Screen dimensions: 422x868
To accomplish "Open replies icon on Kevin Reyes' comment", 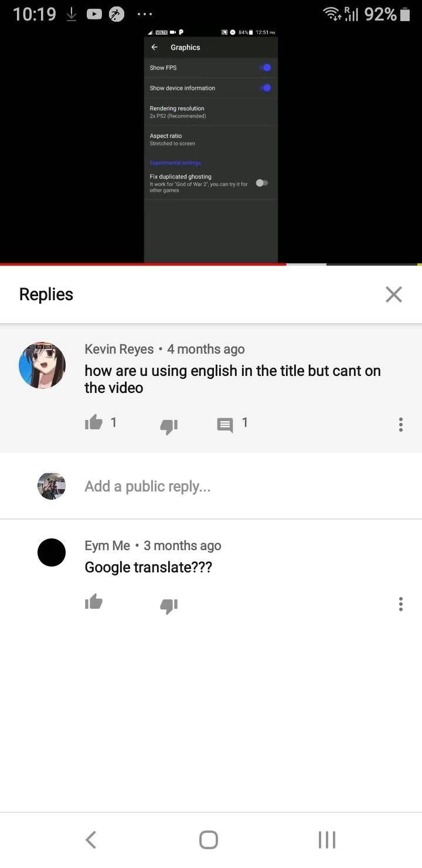I will click(x=225, y=425).
